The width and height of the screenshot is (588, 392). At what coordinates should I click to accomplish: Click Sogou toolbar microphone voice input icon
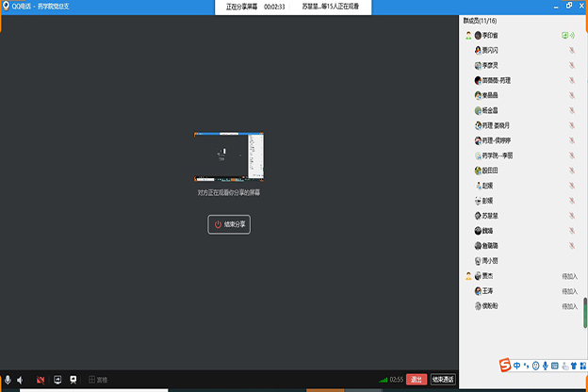[x=545, y=365]
